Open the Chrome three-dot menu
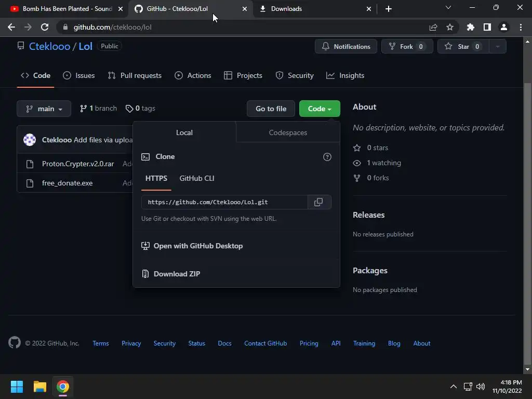The width and height of the screenshot is (532, 399). point(521,27)
